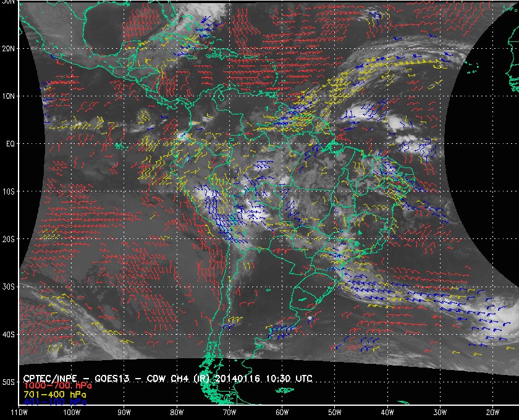Screen dimensions: 519x420
Task: Click the 30W longitude label
Action: pyautogui.click(x=440, y=413)
